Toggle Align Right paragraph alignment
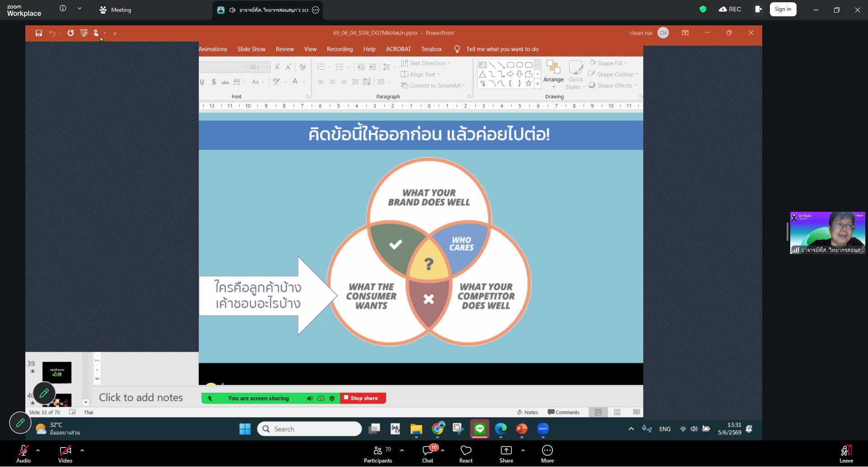Screen dimensions: 868x467 click(344, 82)
